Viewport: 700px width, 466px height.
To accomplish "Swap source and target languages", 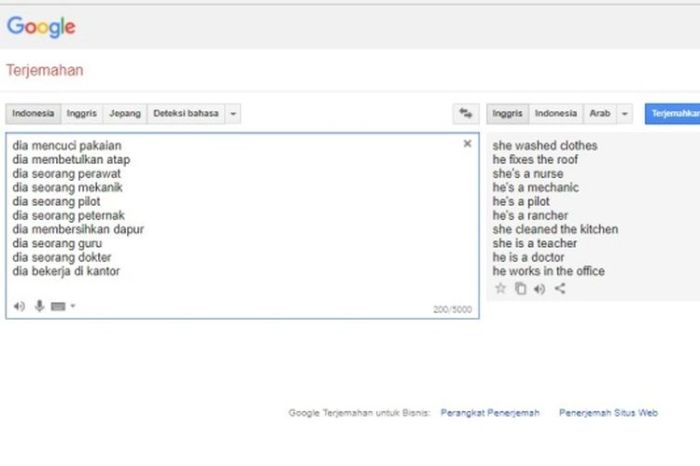I will click(466, 113).
